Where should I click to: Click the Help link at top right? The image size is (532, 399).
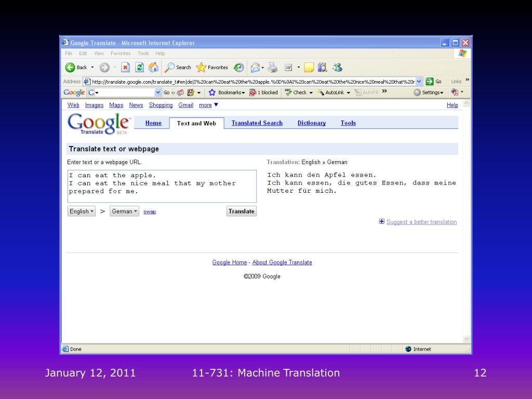pos(453,105)
